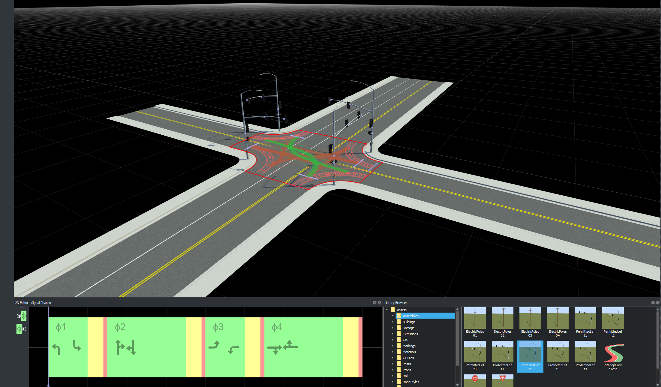Close the signal phase timeline panel

379,303
